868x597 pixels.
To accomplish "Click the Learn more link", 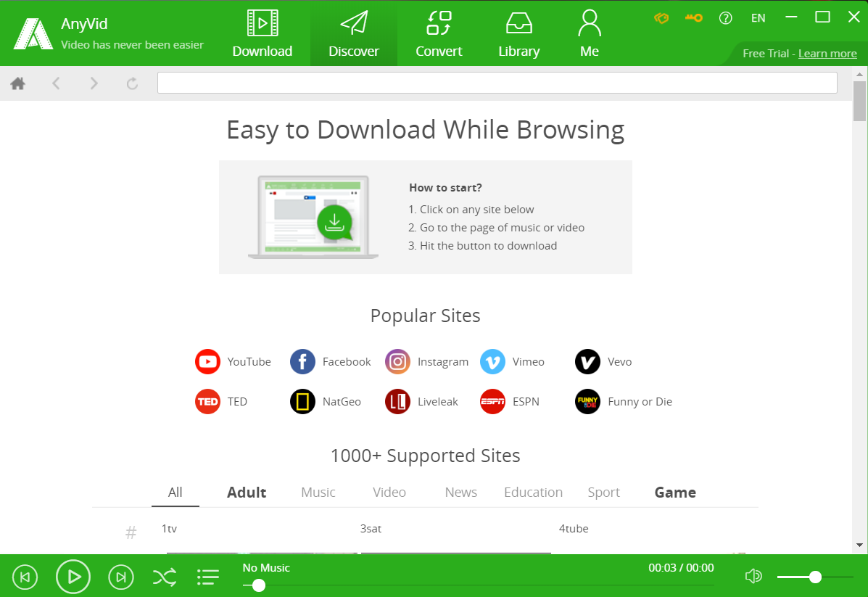I will point(827,54).
